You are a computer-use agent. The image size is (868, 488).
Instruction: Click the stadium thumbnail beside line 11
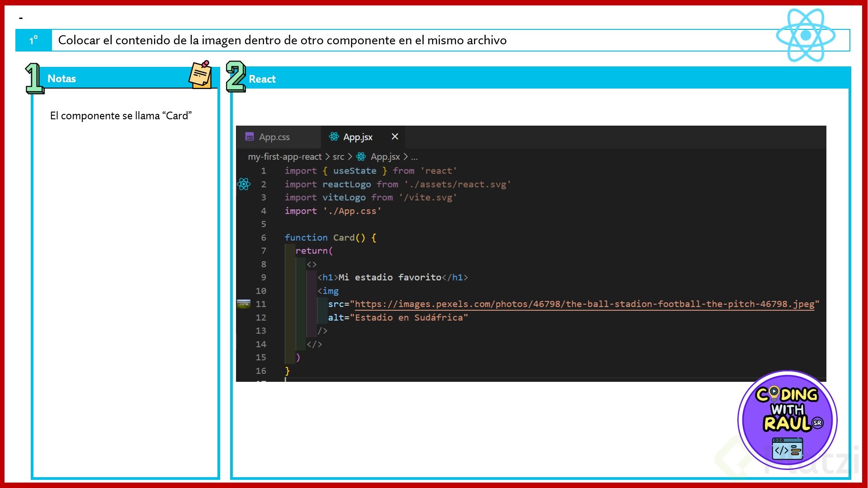pyautogui.click(x=244, y=304)
